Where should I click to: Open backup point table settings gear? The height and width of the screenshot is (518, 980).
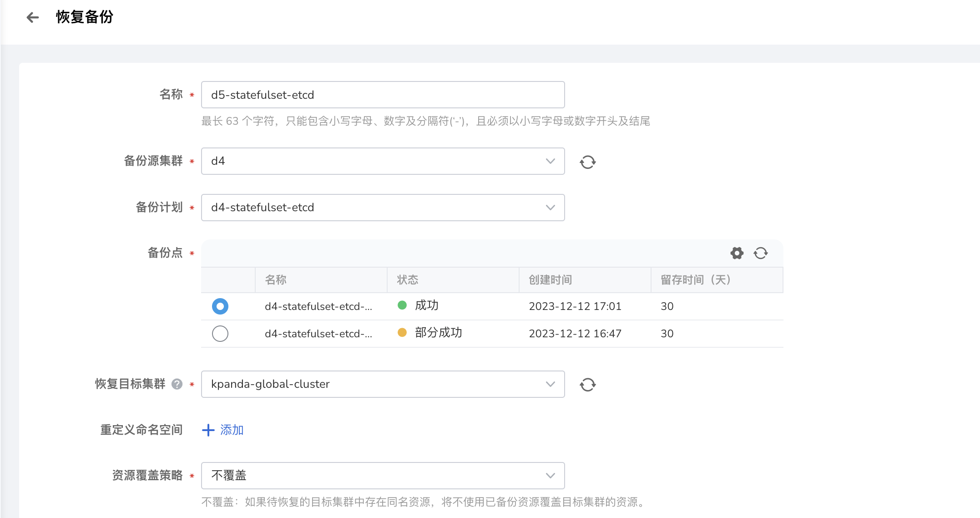point(737,253)
